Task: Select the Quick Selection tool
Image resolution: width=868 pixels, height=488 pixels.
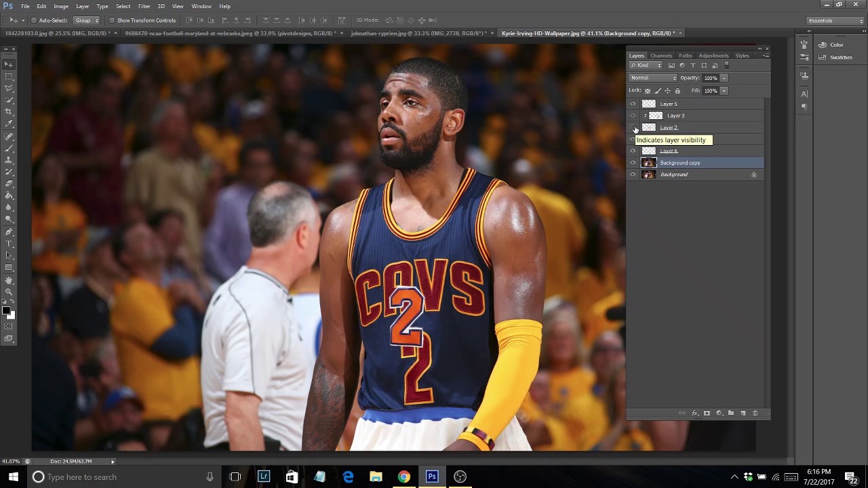Action: click(9, 100)
